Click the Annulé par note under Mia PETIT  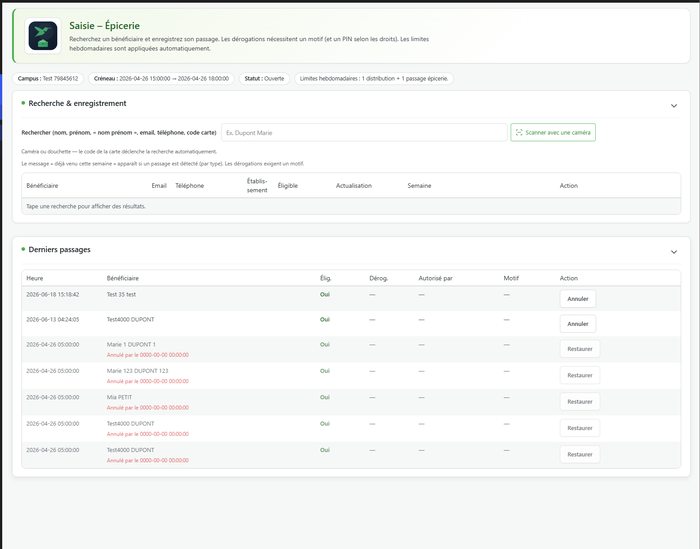tap(148, 408)
